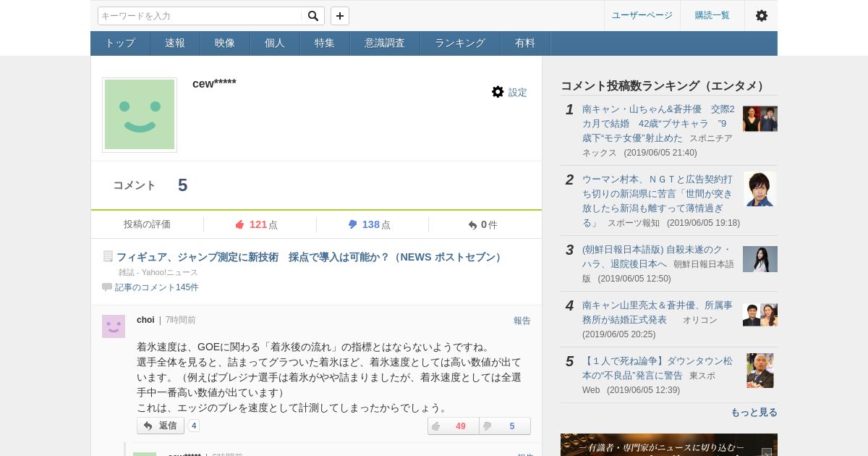Image resolution: width=868 pixels, height=456 pixels.
Task: Click thumbnail for ranking 3 article
Action: 760,259
